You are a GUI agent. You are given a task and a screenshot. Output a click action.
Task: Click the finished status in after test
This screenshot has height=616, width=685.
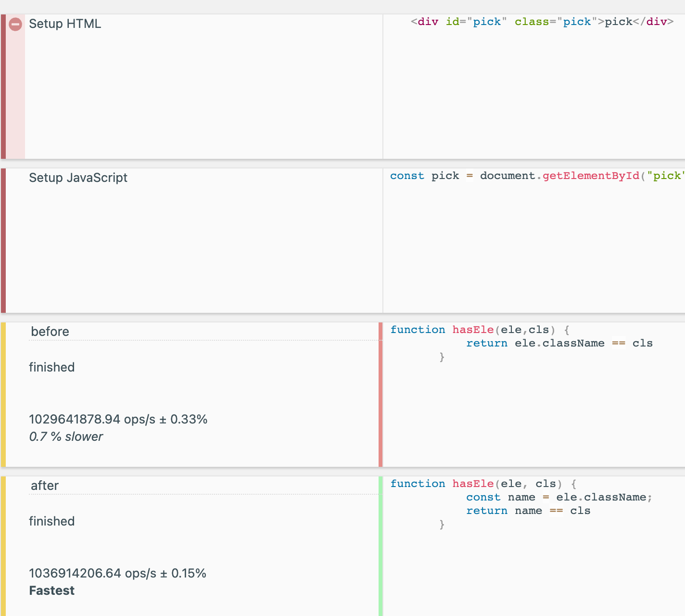coord(51,521)
